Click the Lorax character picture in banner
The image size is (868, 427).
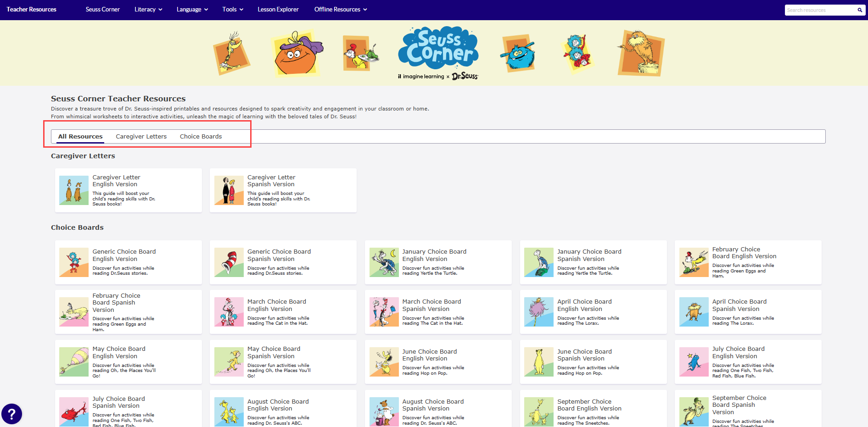641,53
